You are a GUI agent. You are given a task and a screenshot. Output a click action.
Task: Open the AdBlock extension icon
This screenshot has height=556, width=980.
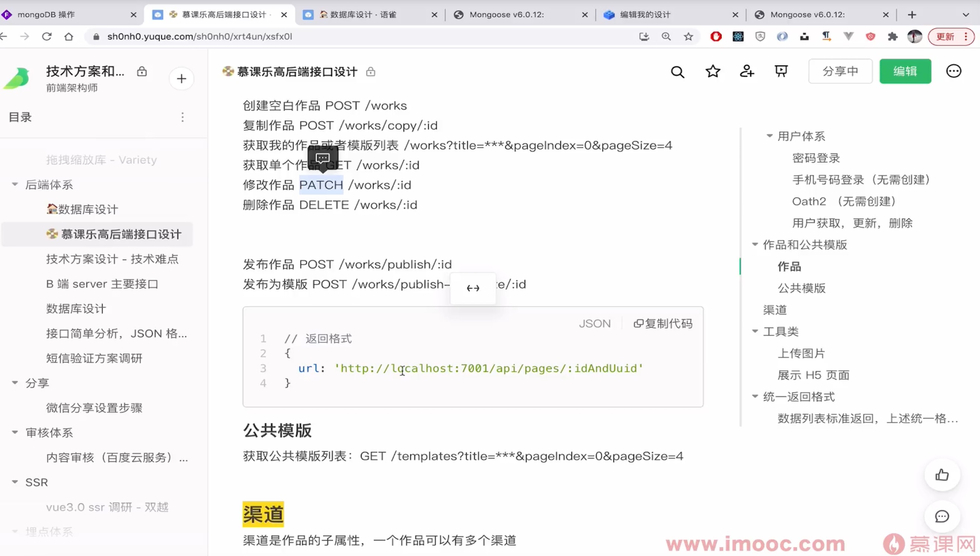pyautogui.click(x=716, y=36)
